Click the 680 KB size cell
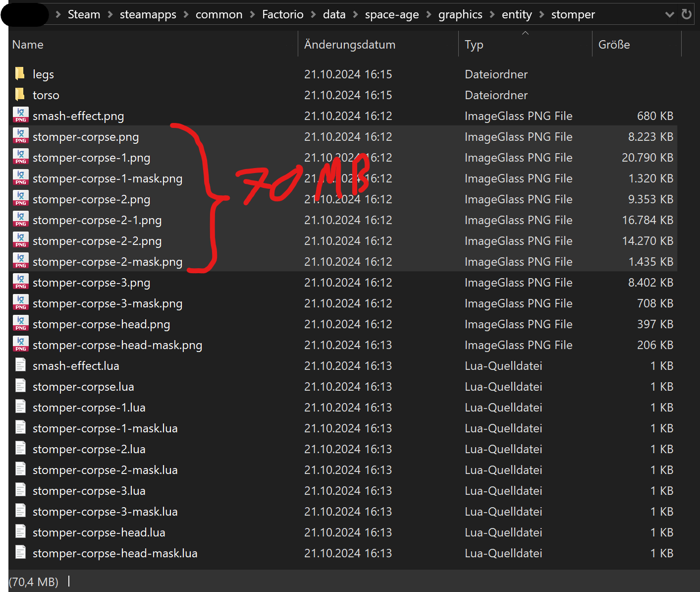Viewport: 700px width, 592px height. [x=655, y=116]
